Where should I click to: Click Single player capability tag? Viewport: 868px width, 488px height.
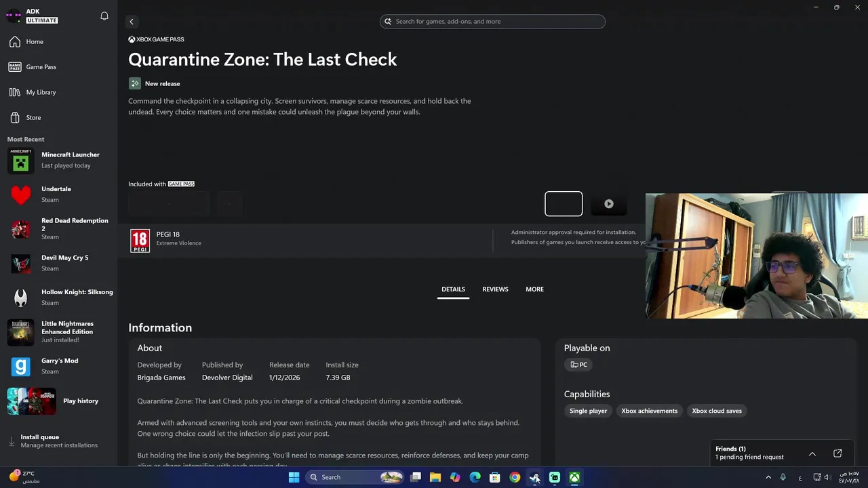tap(588, 411)
